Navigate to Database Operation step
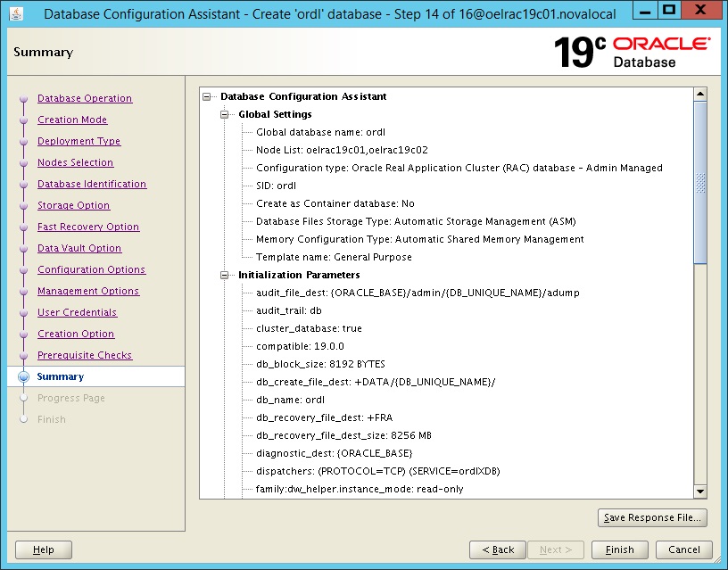The image size is (728, 570). (x=84, y=98)
